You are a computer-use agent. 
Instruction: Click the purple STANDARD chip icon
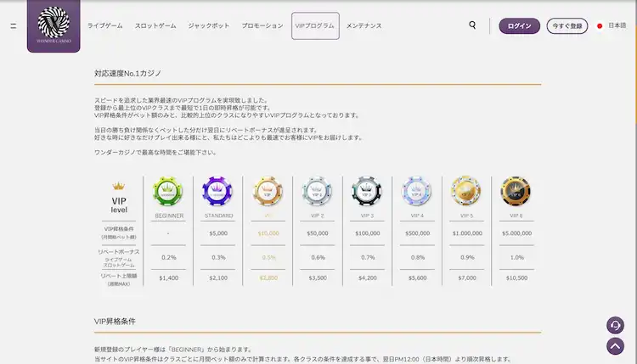click(217, 191)
